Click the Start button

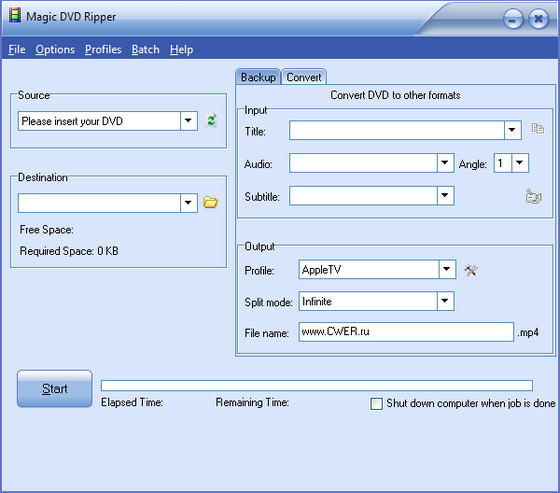[x=55, y=389]
